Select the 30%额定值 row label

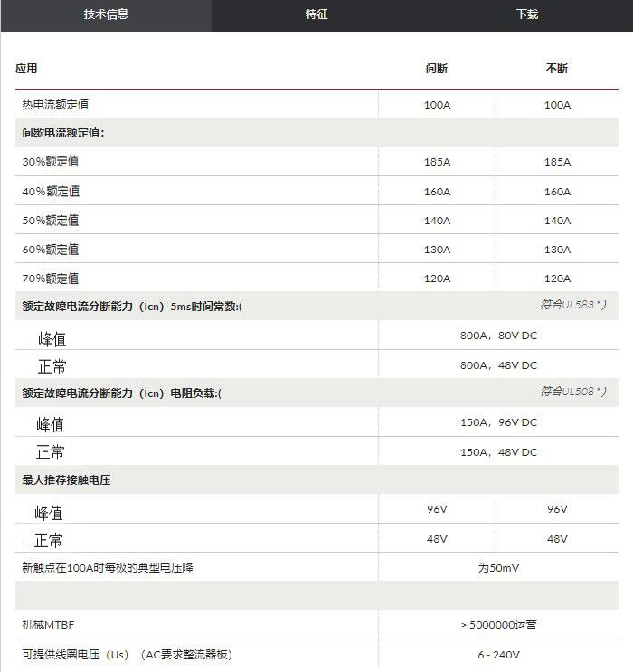click(51, 162)
